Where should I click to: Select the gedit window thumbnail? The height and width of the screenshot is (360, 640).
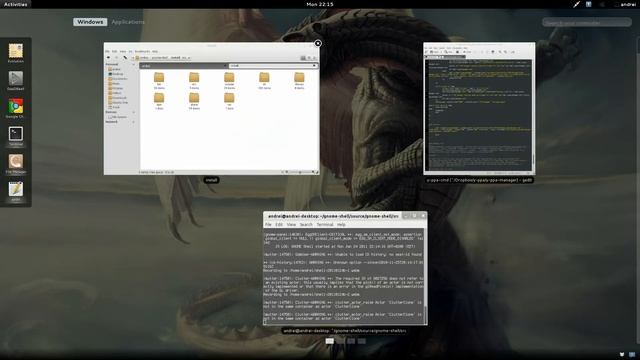(x=479, y=109)
